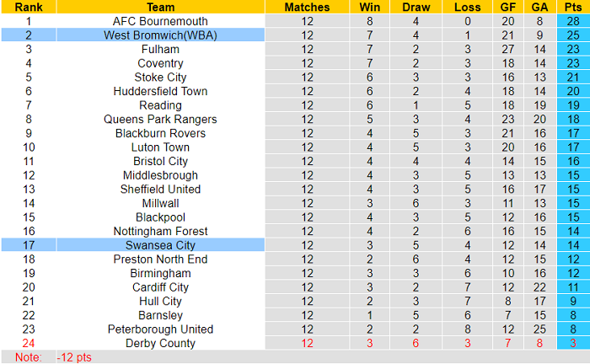Open the Fulham team link
The image size is (590, 364).
[x=160, y=50]
